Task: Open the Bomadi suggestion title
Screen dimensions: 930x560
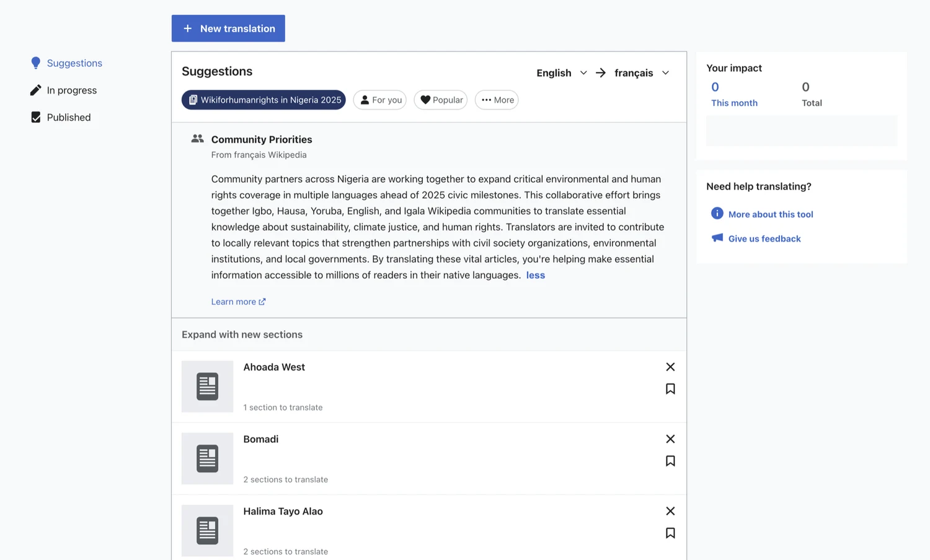Action: tap(261, 439)
